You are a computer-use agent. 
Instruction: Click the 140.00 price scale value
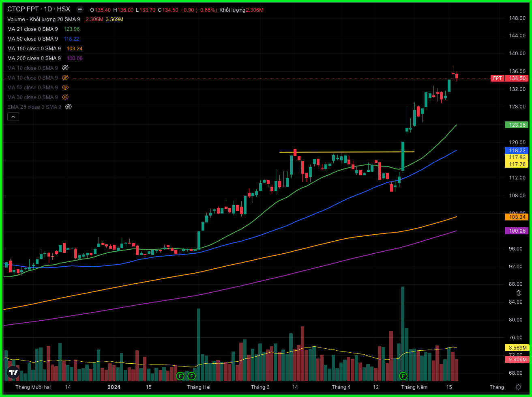(517, 54)
